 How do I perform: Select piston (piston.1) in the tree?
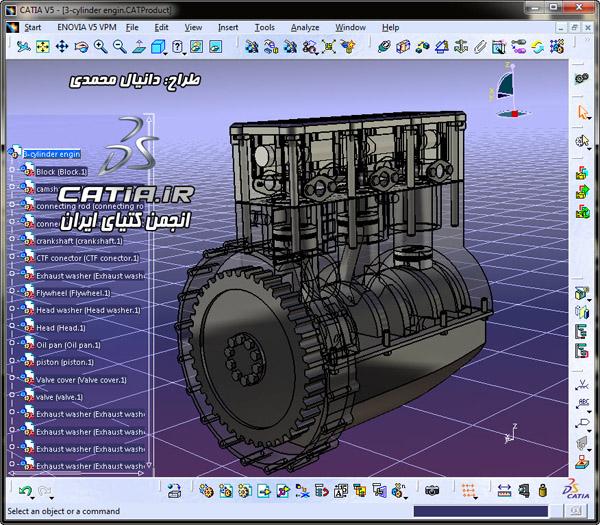click(65, 362)
